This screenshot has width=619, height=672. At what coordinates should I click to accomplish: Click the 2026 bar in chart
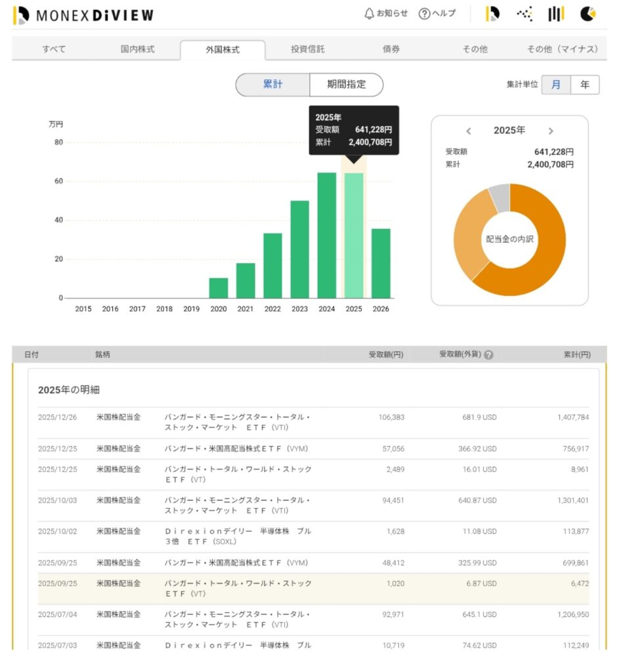pos(381,264)
